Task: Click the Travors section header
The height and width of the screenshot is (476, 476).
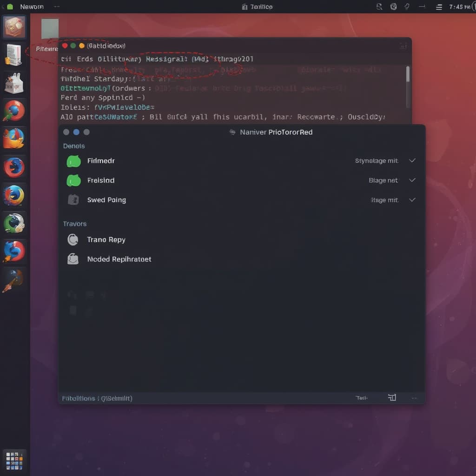Action: click(x=75, y=224)
